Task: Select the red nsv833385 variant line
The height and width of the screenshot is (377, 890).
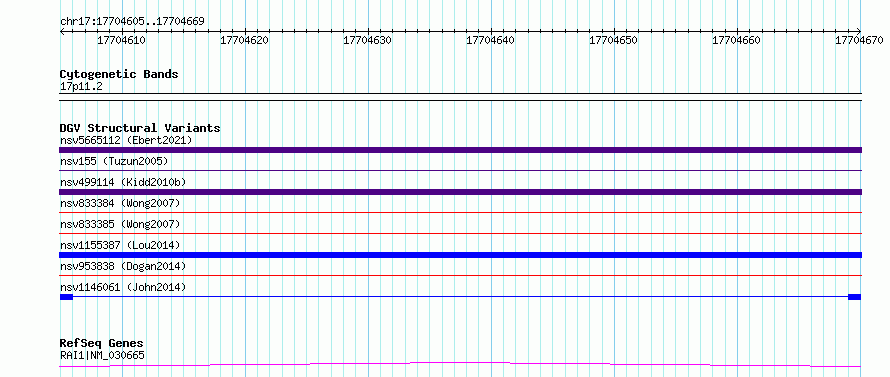Action: click(x=460, y=233)
